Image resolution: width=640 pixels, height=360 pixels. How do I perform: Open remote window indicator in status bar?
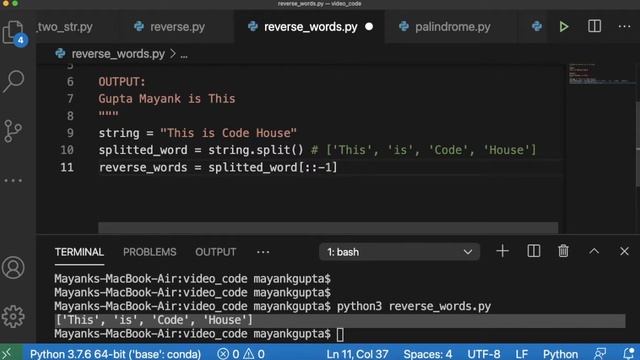9,353
